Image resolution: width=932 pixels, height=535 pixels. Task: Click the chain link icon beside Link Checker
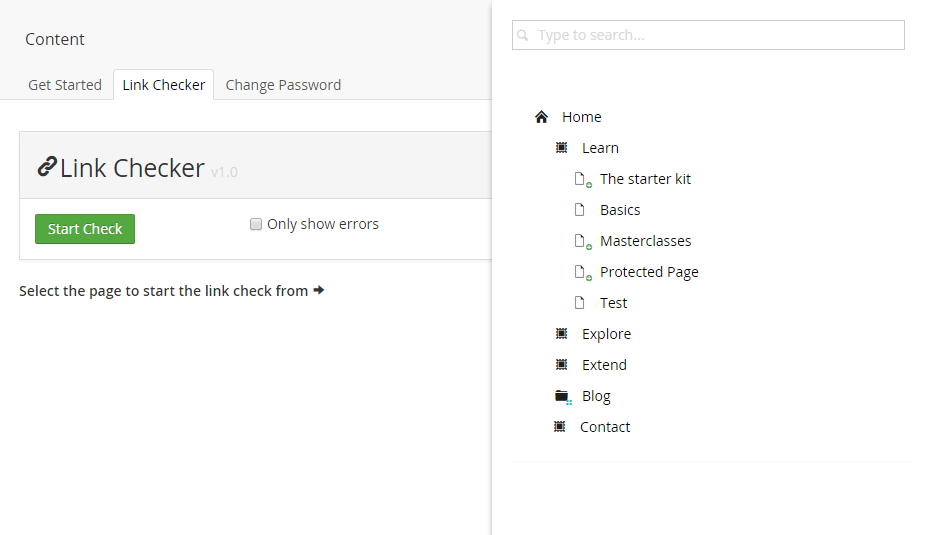click(x=47, y=167)
